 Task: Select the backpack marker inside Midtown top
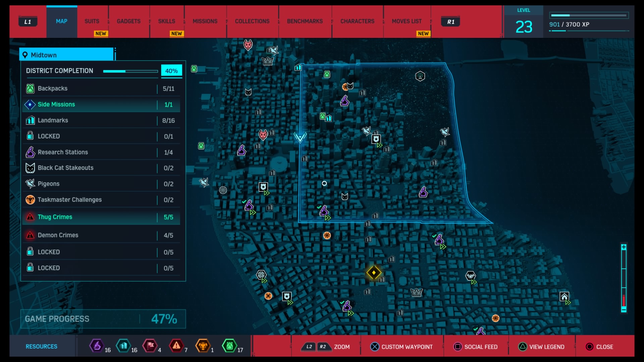pyautogui.click(x=327, y=74)
